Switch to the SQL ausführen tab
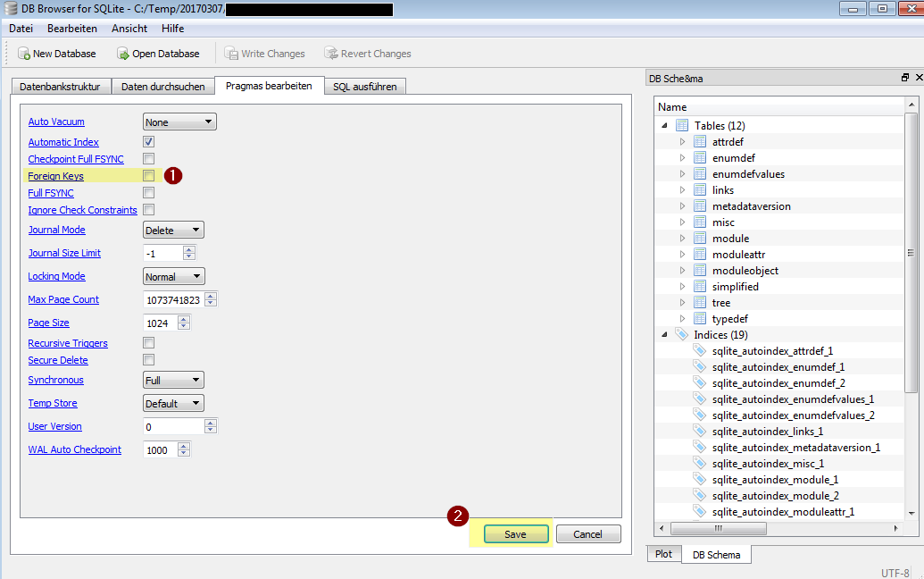The image size is (924, 579). click(365, 87)
